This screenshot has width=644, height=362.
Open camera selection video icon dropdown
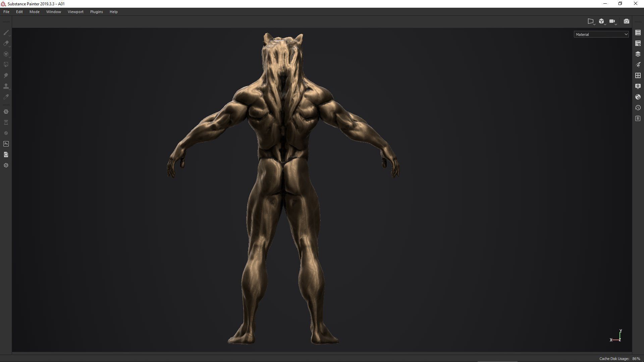tap(613, 21)
